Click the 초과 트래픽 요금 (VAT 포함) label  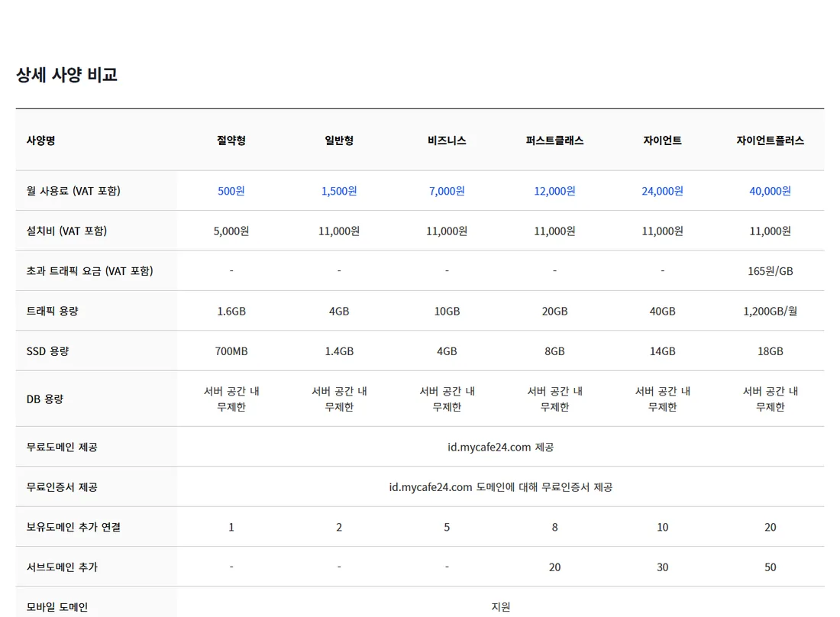[89, 271]
